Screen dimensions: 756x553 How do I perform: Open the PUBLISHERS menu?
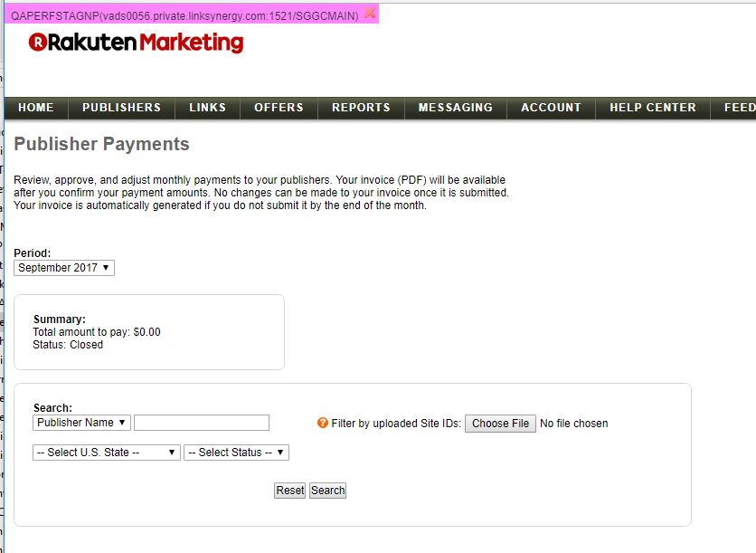click(x=121, y=108)
